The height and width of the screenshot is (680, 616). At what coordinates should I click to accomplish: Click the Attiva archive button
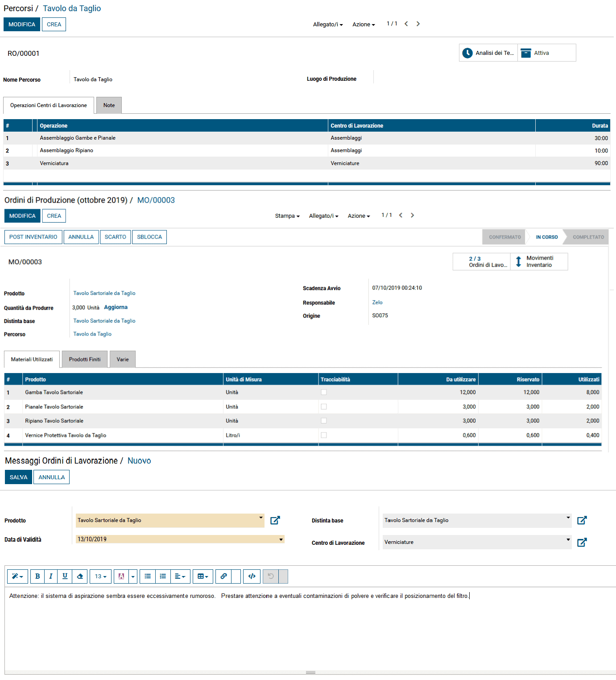pos(547,53)
